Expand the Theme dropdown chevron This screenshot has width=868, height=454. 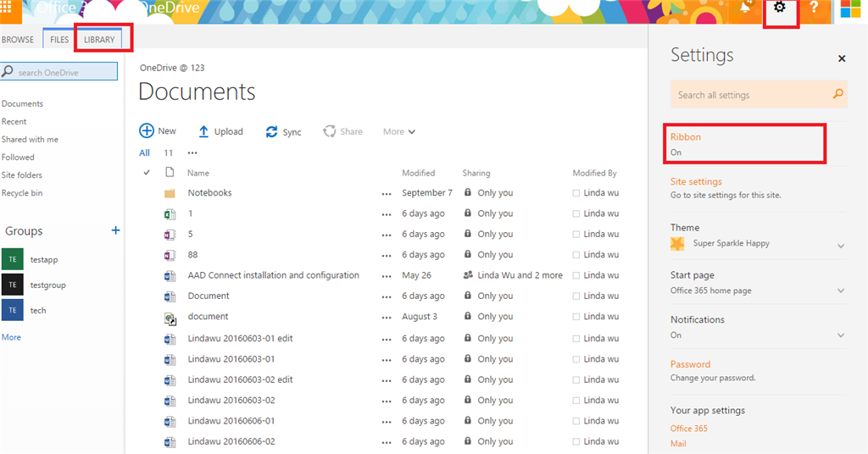tap(841, 246)
